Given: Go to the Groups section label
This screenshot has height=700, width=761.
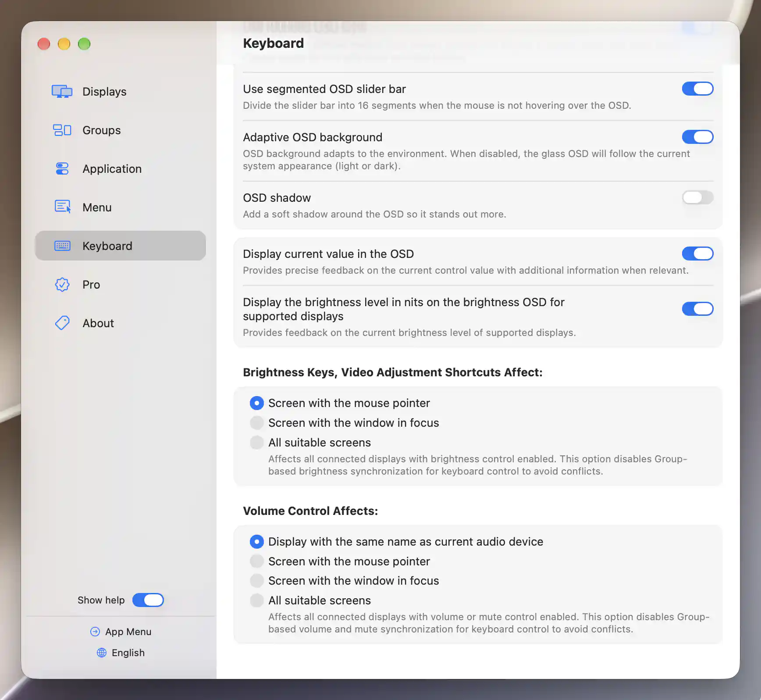Looking at the screenshot, I should (102, 130).
